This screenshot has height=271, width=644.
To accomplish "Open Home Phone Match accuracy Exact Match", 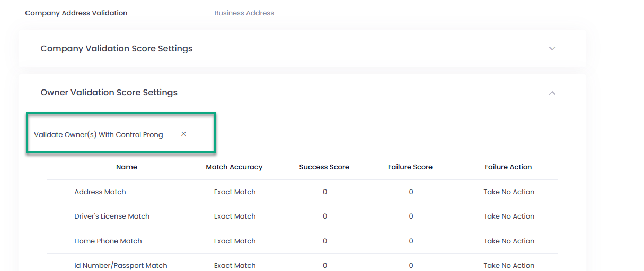I will (235, 241).
